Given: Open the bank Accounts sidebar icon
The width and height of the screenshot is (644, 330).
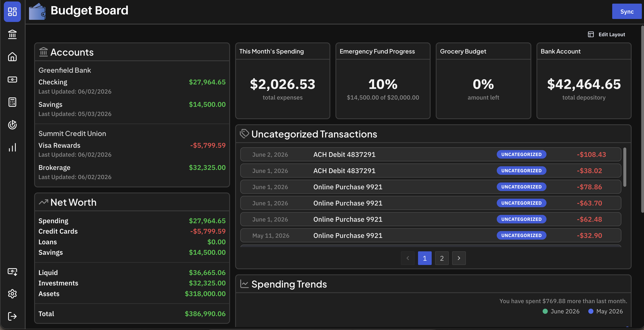Looking at the screenshot, I should click(x=12, y=34).
